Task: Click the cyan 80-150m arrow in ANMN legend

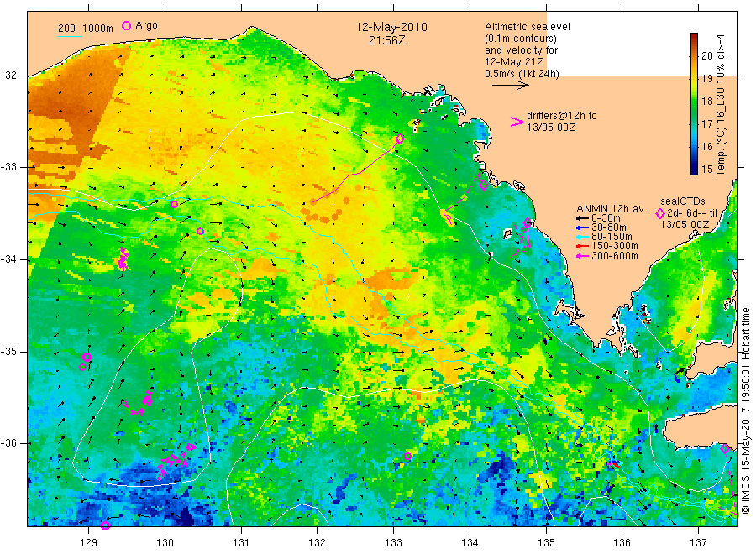Action: 582,237
